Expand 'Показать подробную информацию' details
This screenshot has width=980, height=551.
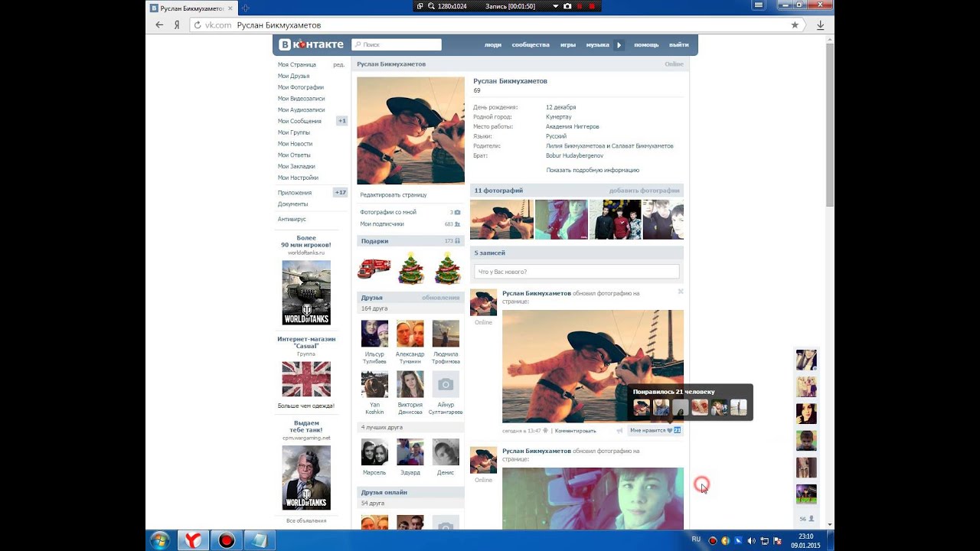593,170
